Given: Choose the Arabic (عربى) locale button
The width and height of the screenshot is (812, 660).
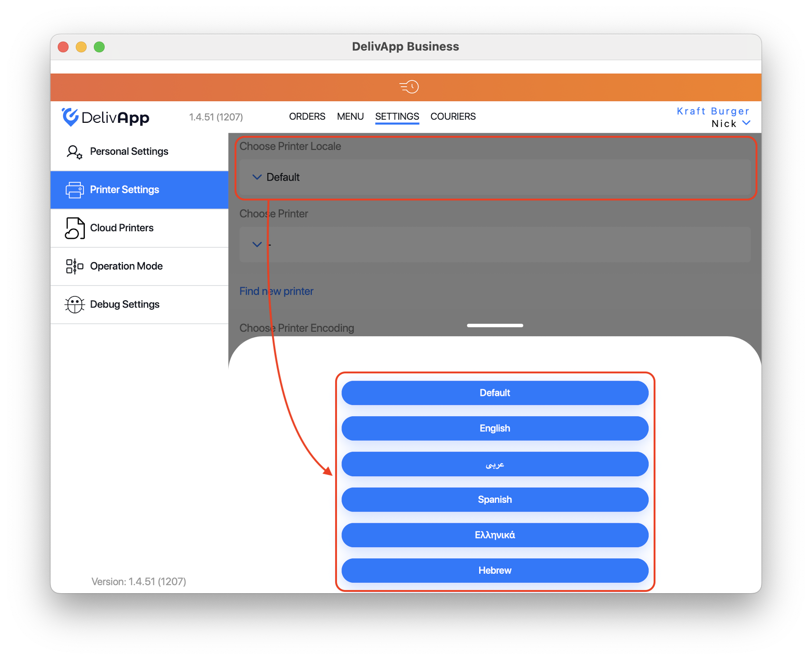Looking at the screenshot, I should (495, 464).
